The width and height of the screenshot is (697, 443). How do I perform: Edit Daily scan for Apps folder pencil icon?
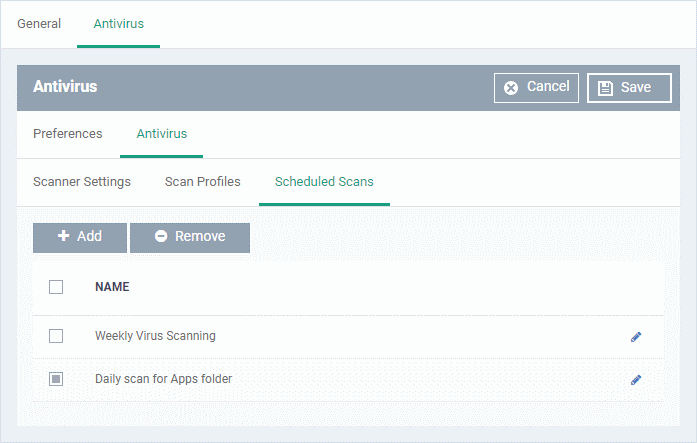coord(636,380)
